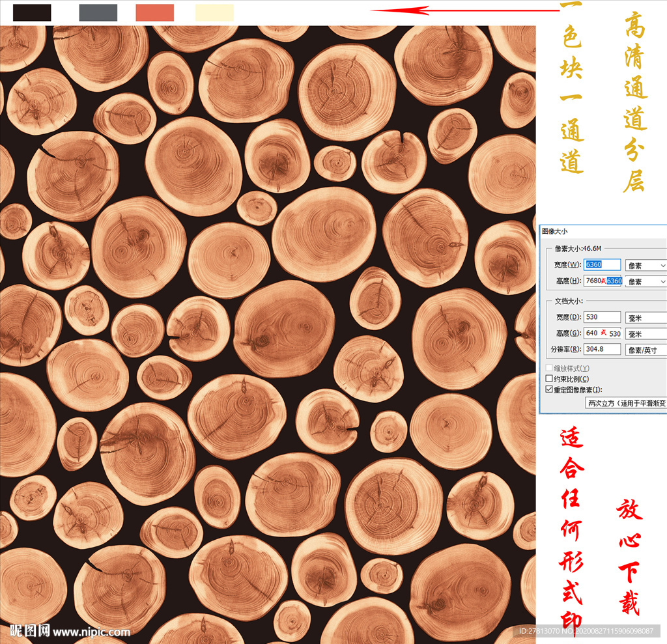Open the pixel height 像素 unit dropdown
Screen dimensions: 667x644
click(645, 281)
